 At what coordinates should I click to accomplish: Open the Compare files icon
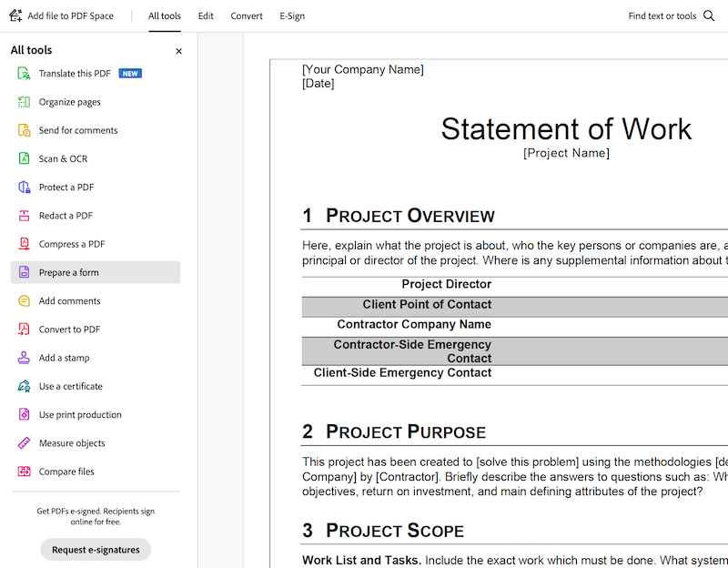point(24,472)
